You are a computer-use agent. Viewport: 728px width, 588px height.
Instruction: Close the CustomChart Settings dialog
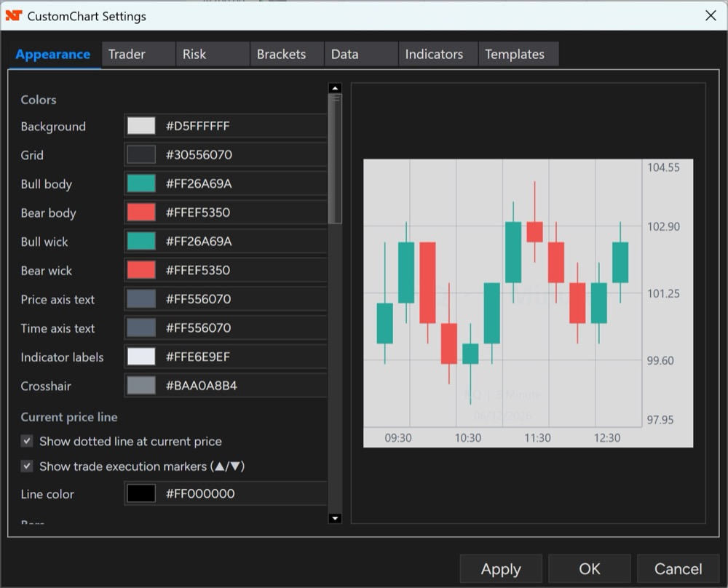coord(711,16)
